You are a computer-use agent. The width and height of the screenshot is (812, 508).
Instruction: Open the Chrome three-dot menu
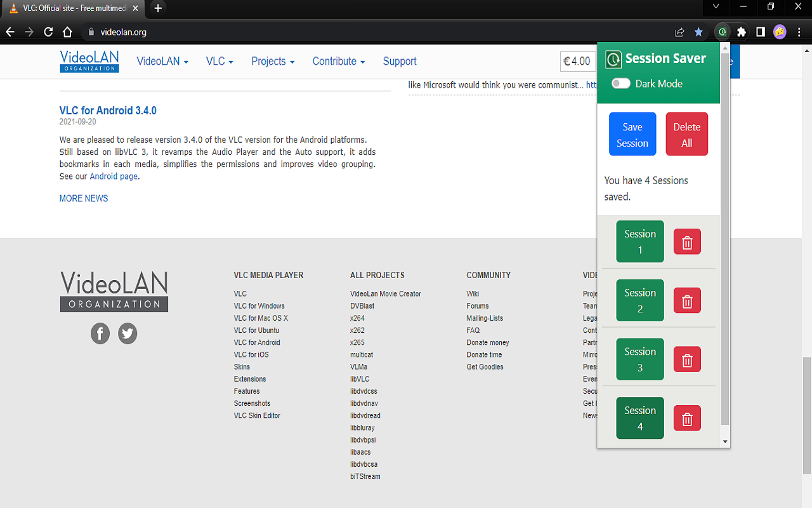click(x=799, y=32)
